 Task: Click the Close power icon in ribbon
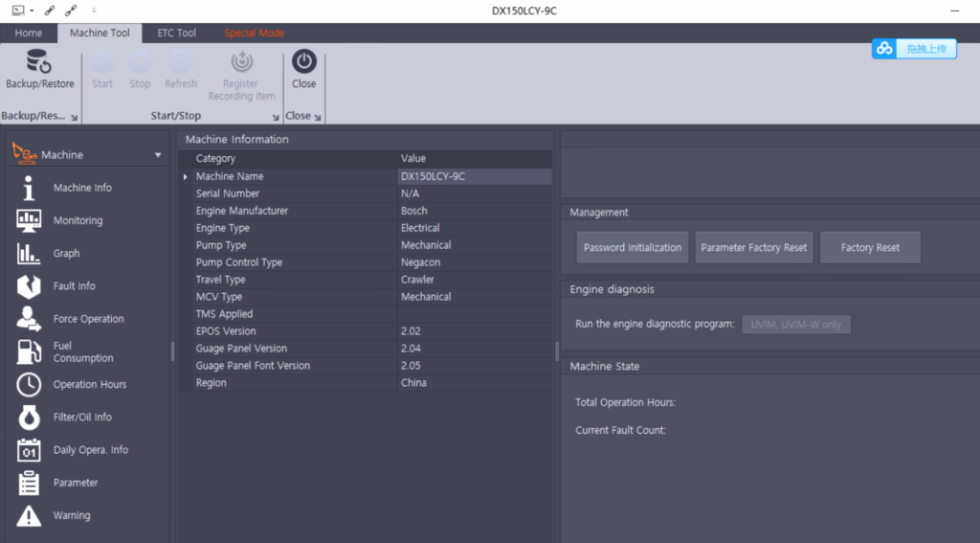click(x=304, y=62)
